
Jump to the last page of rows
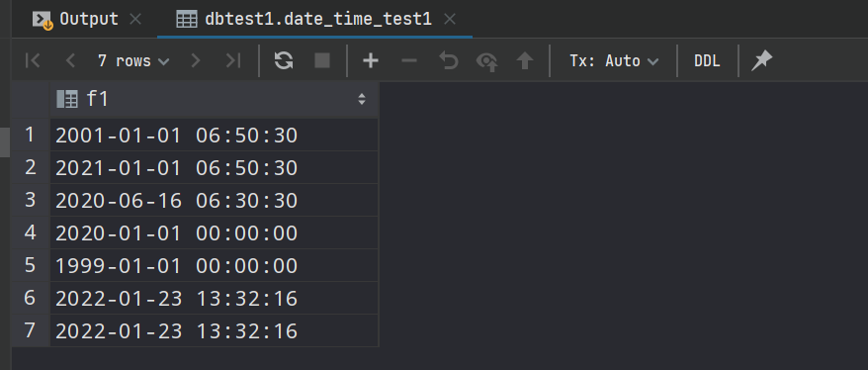(x=233, y=61)
